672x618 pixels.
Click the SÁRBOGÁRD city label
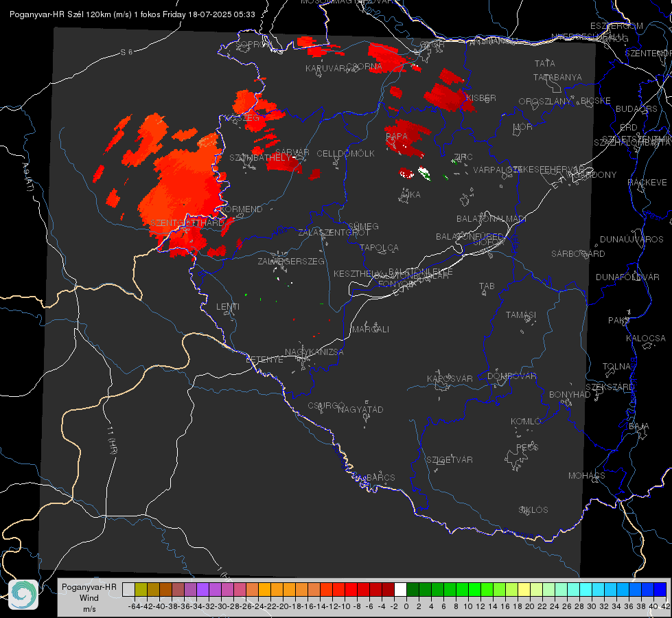[578, 254]
